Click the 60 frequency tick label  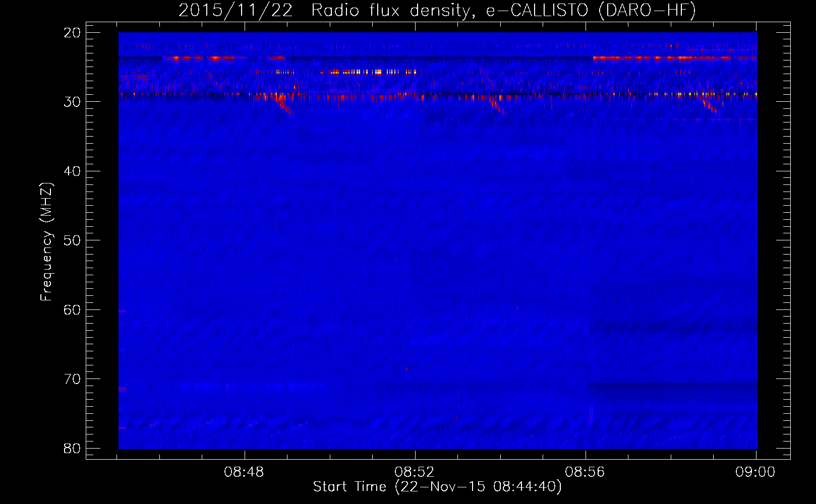72,310
